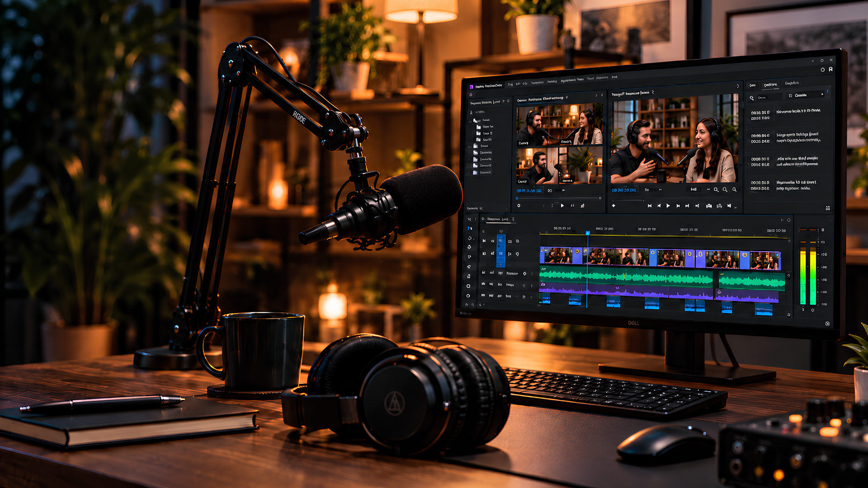Click the keyframe diamond on first audio track header
The width and height of the screenshot is (868, 488).
(x=525, y=273)
